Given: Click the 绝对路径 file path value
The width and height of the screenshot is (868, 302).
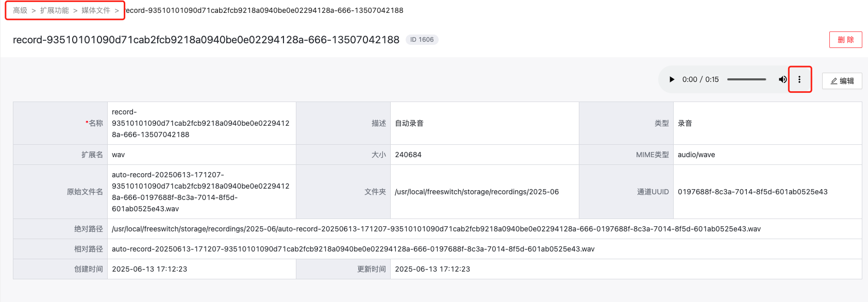Looking at the screenshot, I should coord(436,229).
